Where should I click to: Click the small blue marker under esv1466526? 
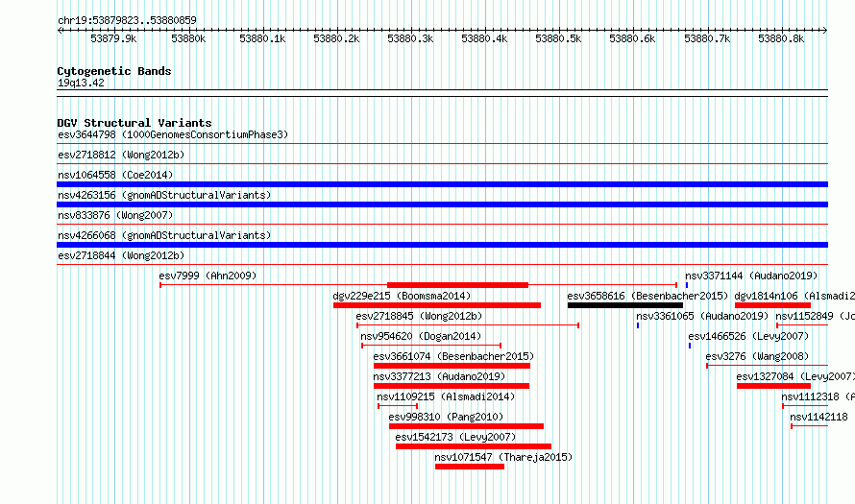point(690,346)
